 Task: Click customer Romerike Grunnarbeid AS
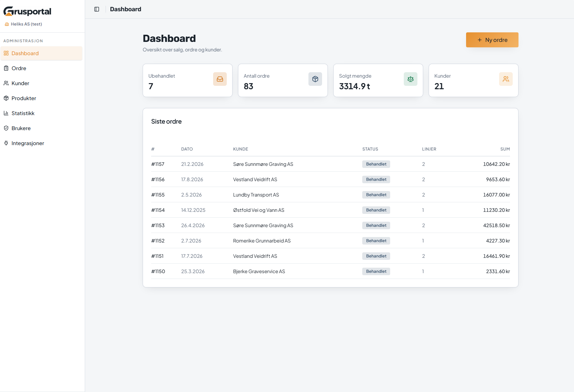coord(262,241)
